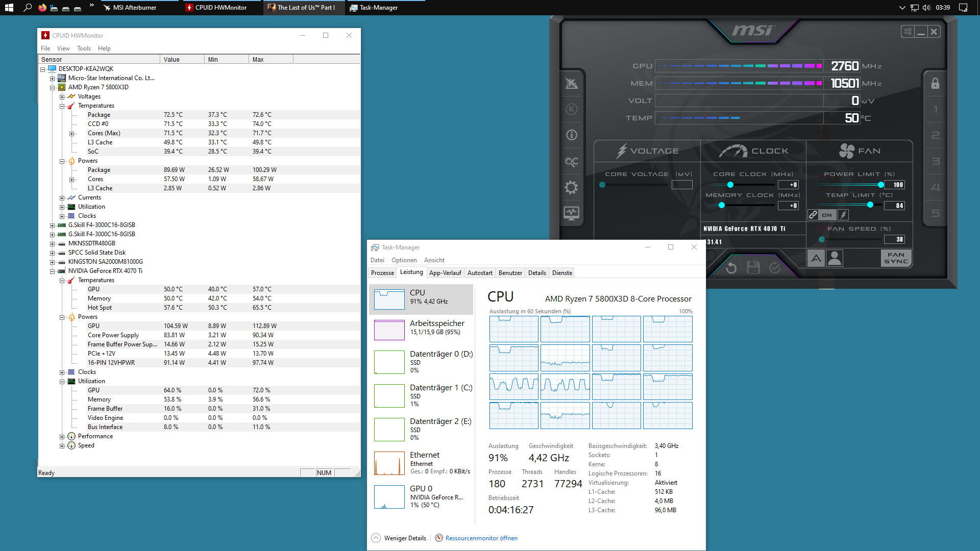Viewport: 980px width, 551px height.
Task: Open Afterburner information icon
Action: tap(571, 135)
